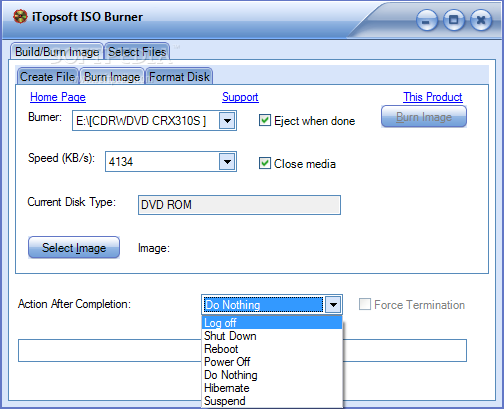Follow the Home Page link
Viewport: 504px width, 409px height.
coord(58,97)
